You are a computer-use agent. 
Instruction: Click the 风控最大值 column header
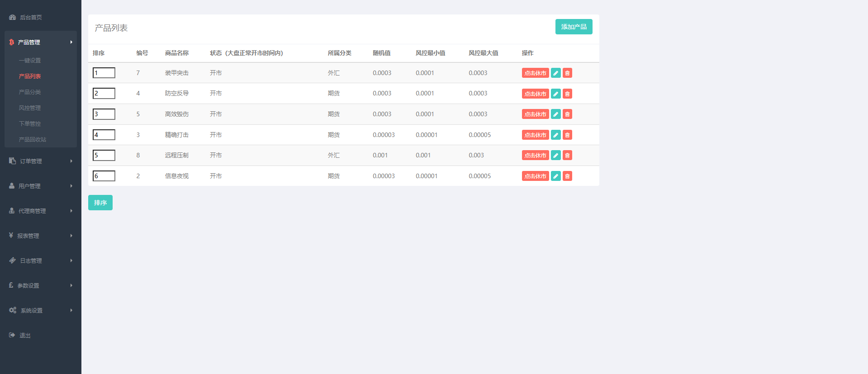pos(484,53)
